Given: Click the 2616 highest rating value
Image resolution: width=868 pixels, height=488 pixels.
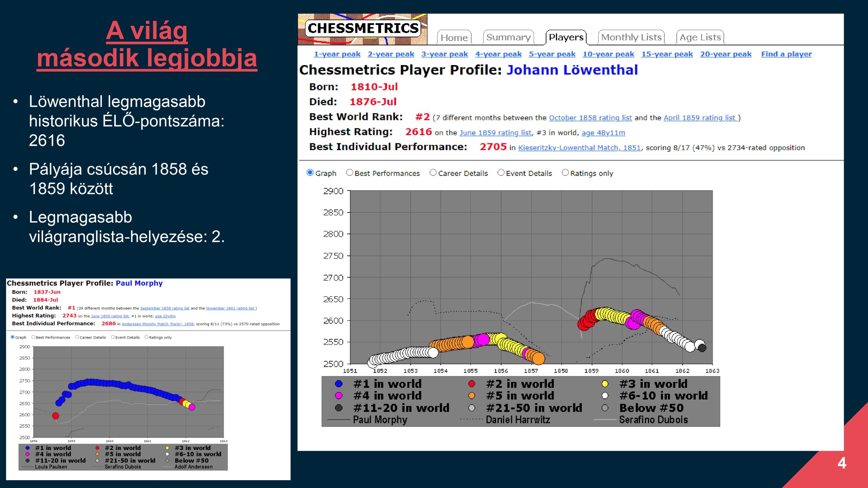Looking at the screenshot, I should point(418,132).
